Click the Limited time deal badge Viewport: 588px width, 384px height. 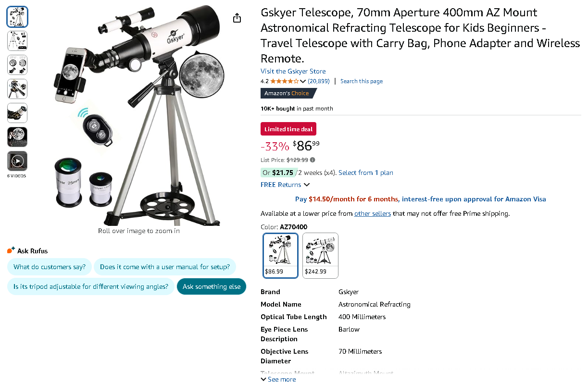point(288,129)
